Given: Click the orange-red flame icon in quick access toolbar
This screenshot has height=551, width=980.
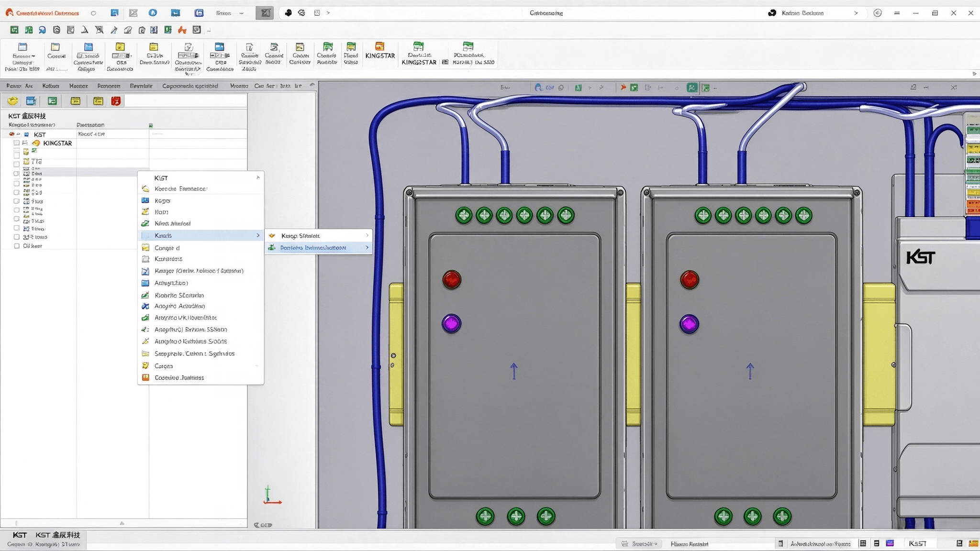Looking at the screenshot, I should click(182, 30).
